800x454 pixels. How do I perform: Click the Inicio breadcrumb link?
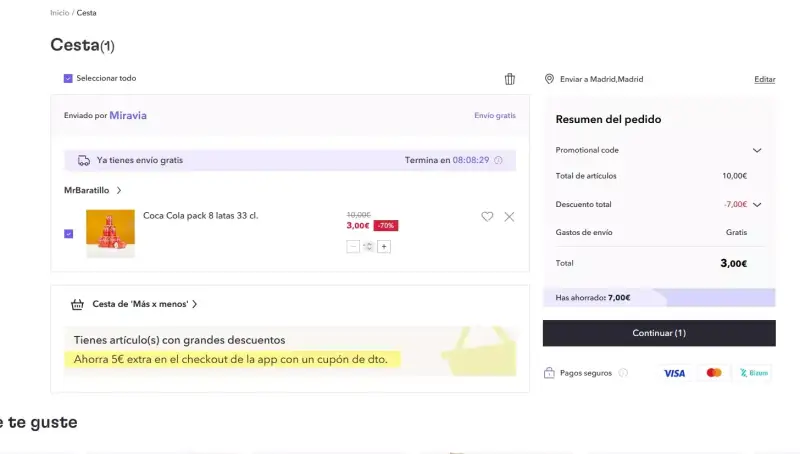60,13
